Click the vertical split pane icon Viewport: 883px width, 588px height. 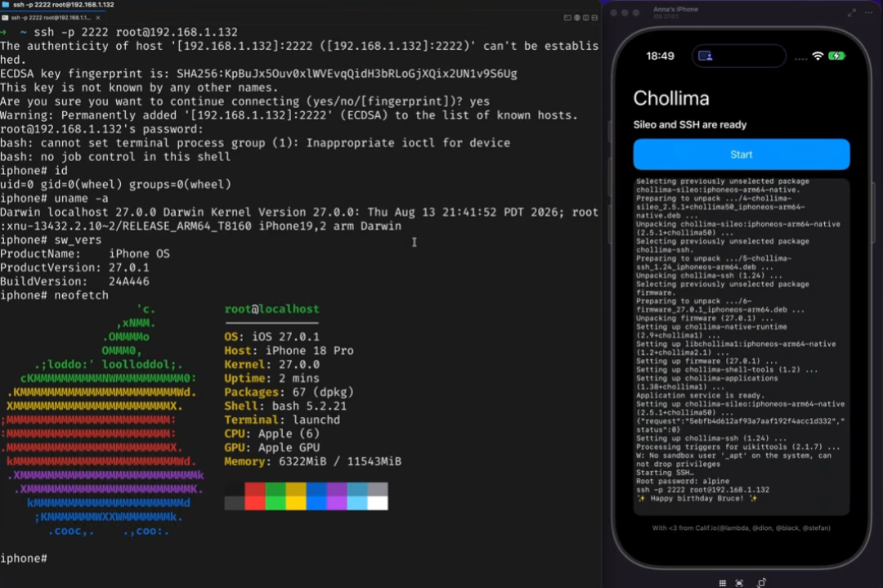tap(585, 18)
